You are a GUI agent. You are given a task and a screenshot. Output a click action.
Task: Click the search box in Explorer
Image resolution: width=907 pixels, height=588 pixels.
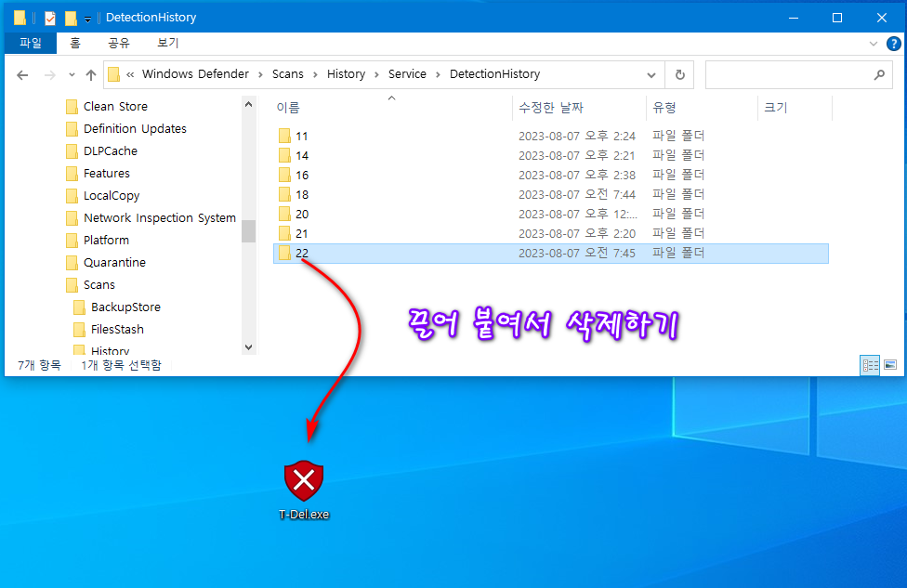tap(798, 74)
